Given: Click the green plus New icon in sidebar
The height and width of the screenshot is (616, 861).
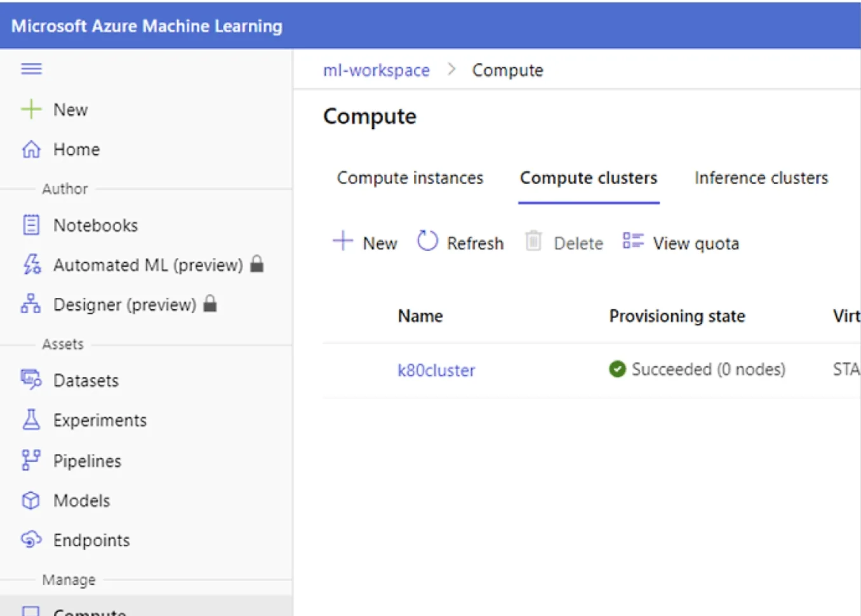Looking at the screenshot, I should 30,109.
